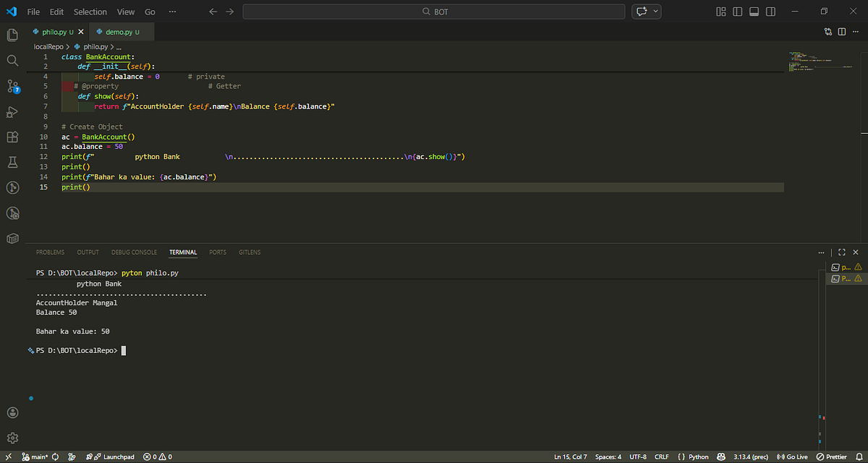Close the terminal panel with X
The height and width of the screenshot is (463, 868).
tap(856, 252)
